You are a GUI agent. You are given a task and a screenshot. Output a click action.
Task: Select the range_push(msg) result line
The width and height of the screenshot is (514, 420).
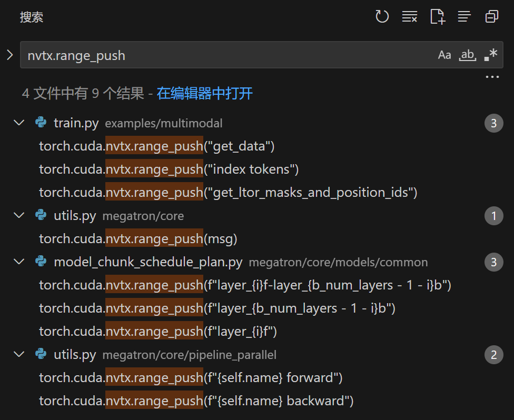click(x=138, y=239)
